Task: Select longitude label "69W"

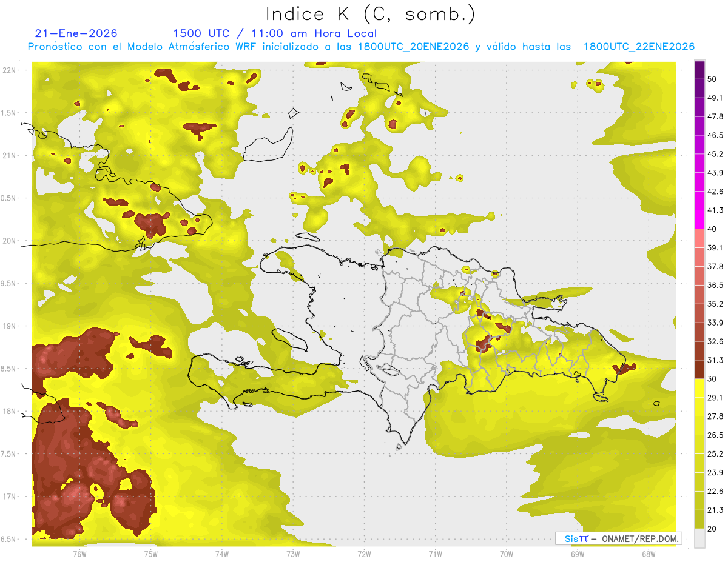Action: pos(578,554)
